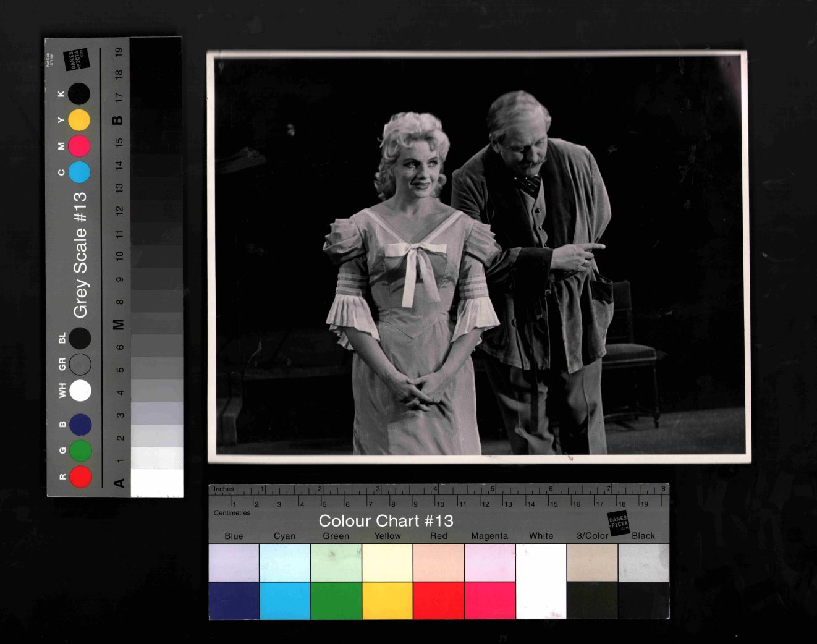Screen dimensions: 817x644
Task: Click the tan patch under 3/Color label
Action: tap(592, 562)
